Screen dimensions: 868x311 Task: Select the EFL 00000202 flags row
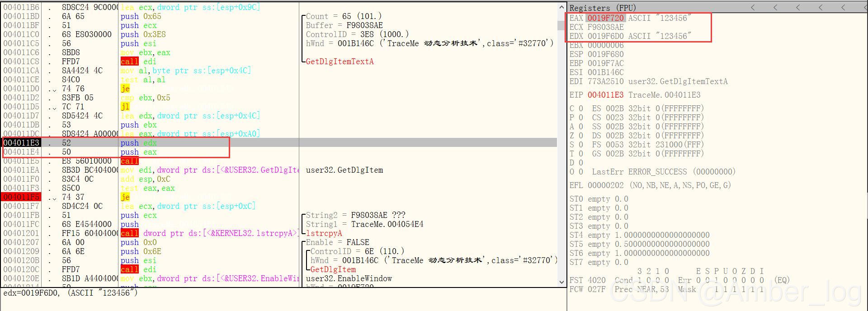click(650, 185)
